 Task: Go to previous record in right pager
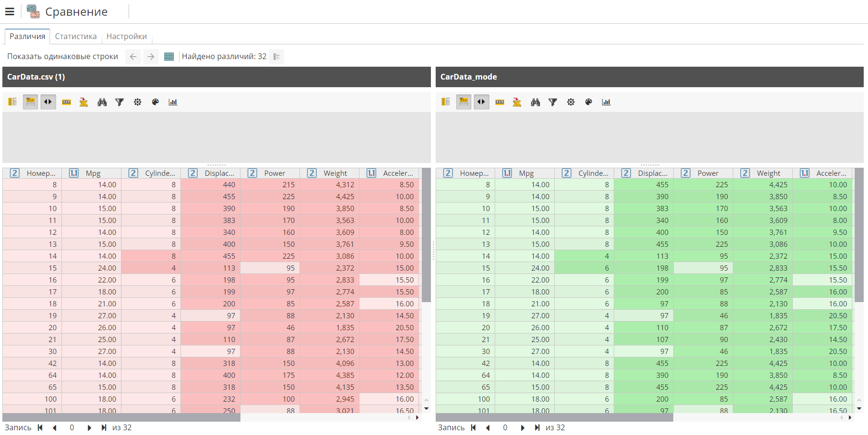point(488,427)
